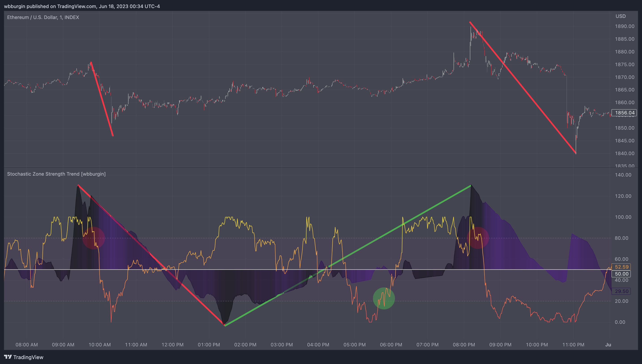
Task: Click the orange 52.59 indicator value label
Action: pos(621,267)
